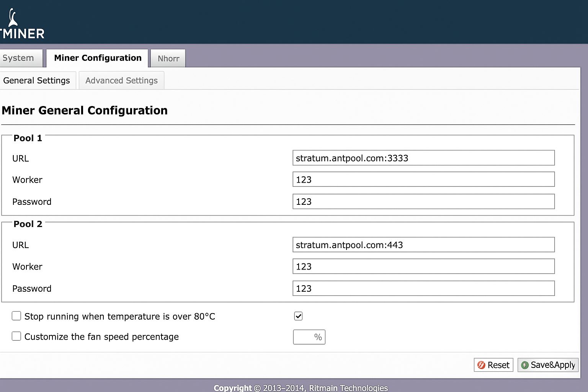Click the Pool 2 group label

pos(28,224)
